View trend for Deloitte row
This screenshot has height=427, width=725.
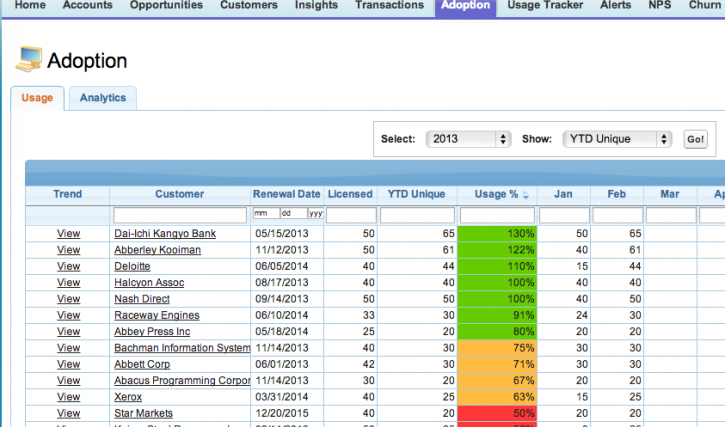pos(68,266)
